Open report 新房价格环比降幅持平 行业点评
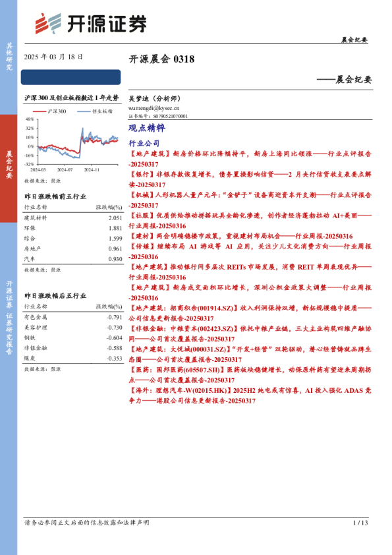 coord(250,159)
